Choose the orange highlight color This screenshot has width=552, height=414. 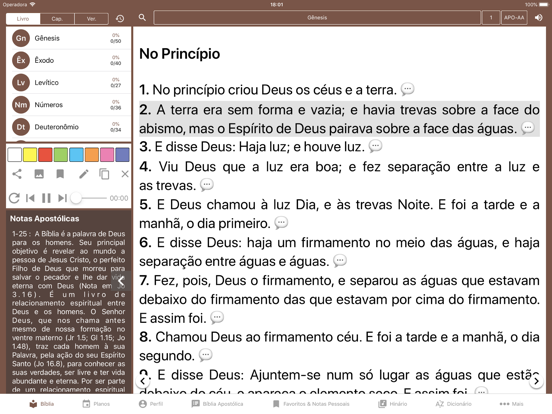pyautogui.click(x=92, y=155)
